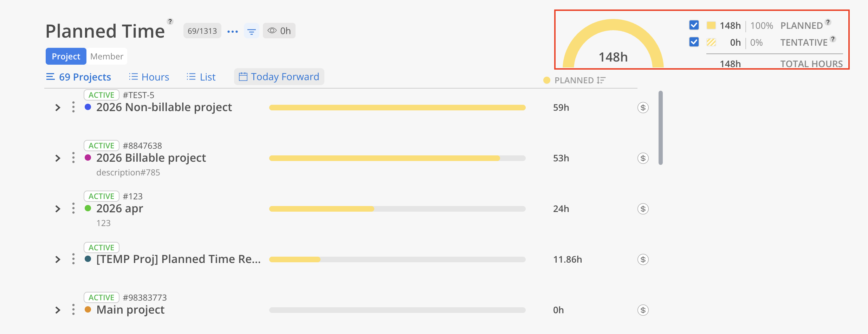The width and height of the screenshot is (868, 334).
Task: Select the Project tab
Action: point(66,56)
